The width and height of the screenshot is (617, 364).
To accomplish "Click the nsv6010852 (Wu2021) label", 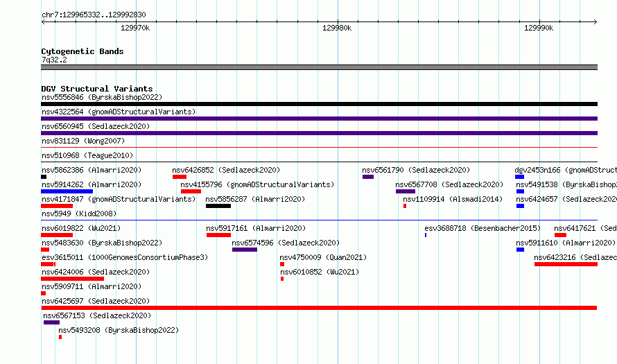I will 320,272.
